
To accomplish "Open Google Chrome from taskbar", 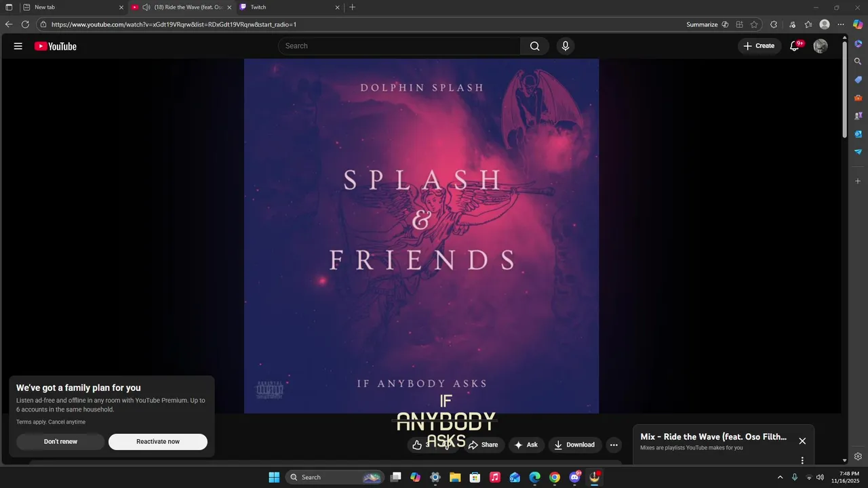I will click(x=555, y=477).
